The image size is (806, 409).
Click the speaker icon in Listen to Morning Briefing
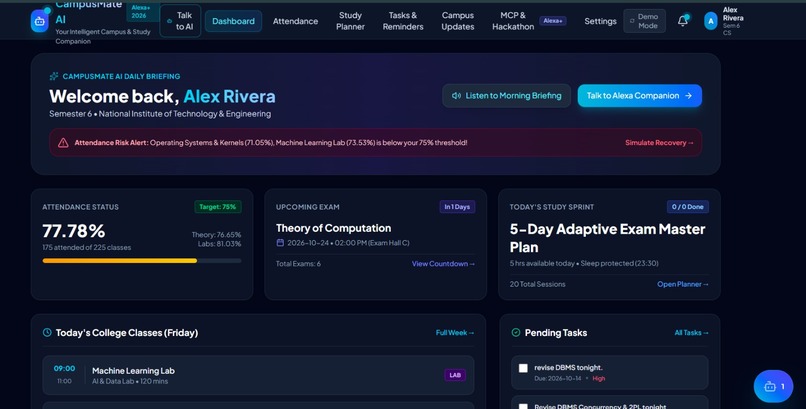456,96
